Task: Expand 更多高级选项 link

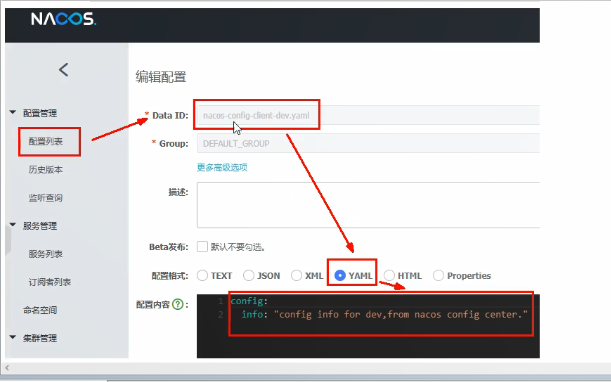Action: click(222, 168)
